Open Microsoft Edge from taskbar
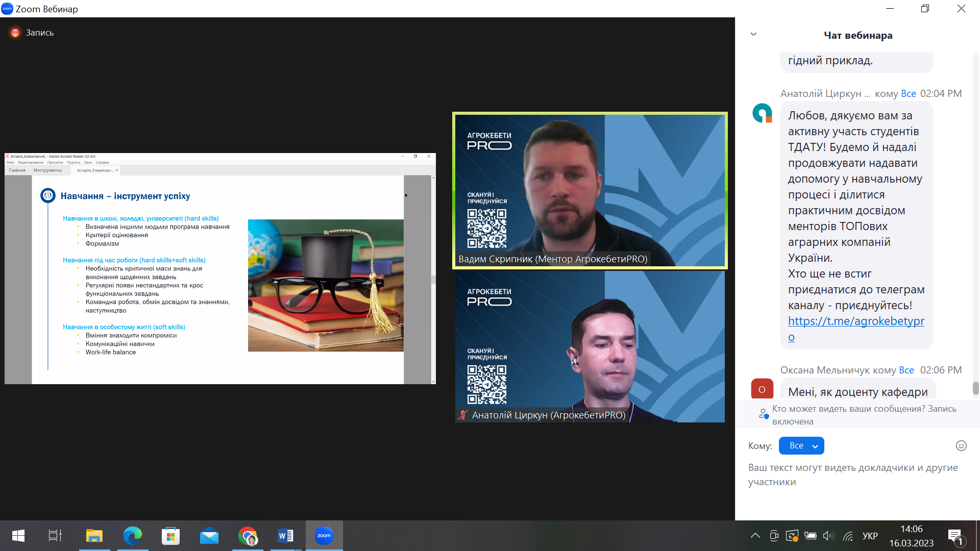 pyautogui.click(x=133, y=536)
